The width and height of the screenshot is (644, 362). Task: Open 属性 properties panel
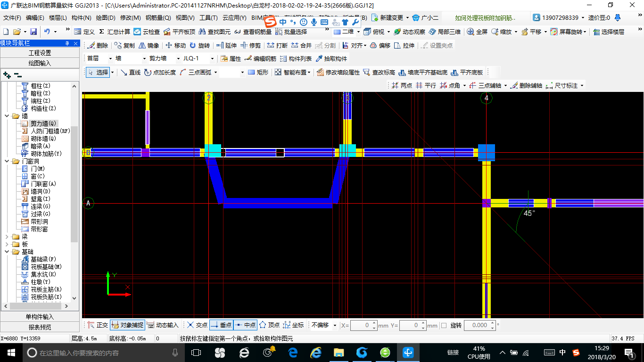tap(231, 58)
